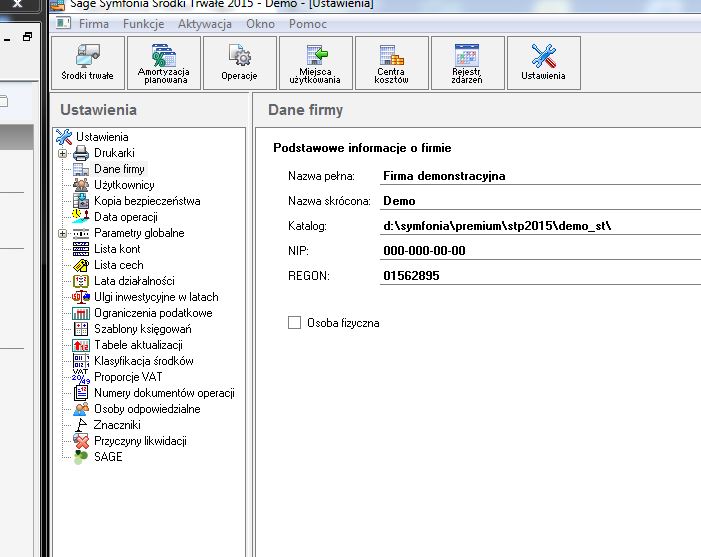Click the Proporcje VAT icon
Viewport: 701px width, 557px height.
point(81,377)
